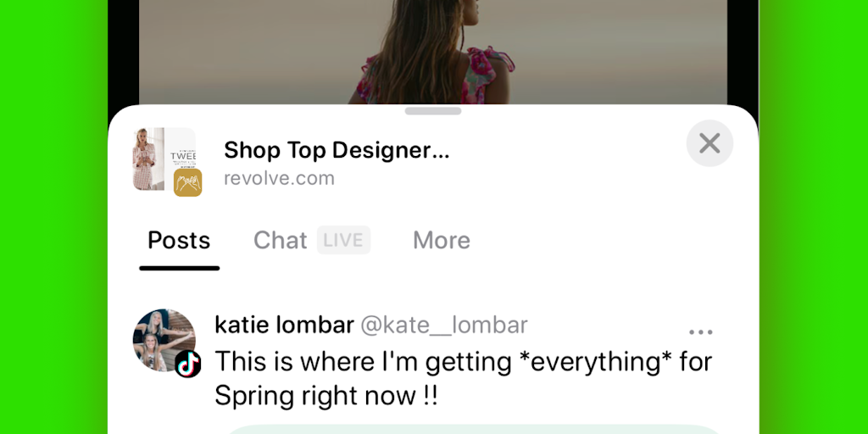
Task: Click the post text about Spring
Action: 463,378
